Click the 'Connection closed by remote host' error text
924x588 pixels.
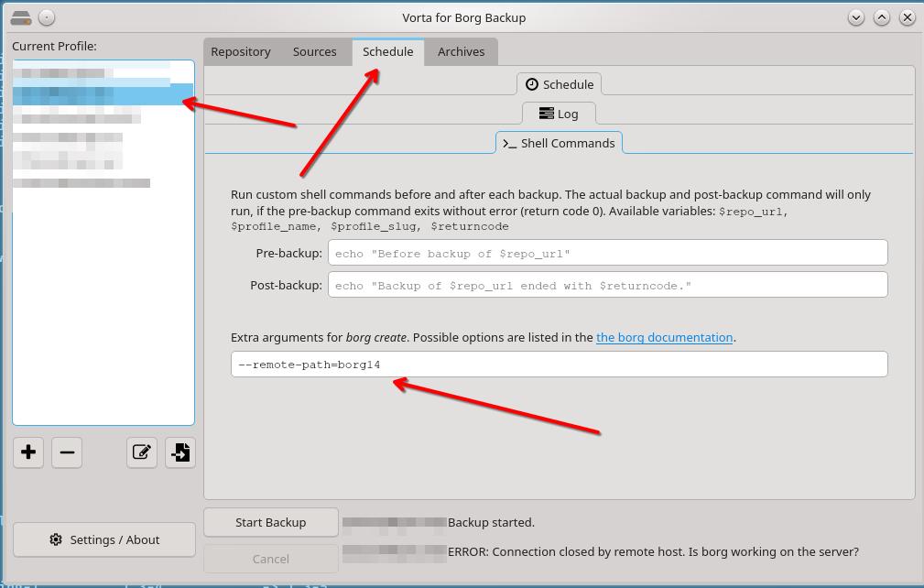(653, 552)
